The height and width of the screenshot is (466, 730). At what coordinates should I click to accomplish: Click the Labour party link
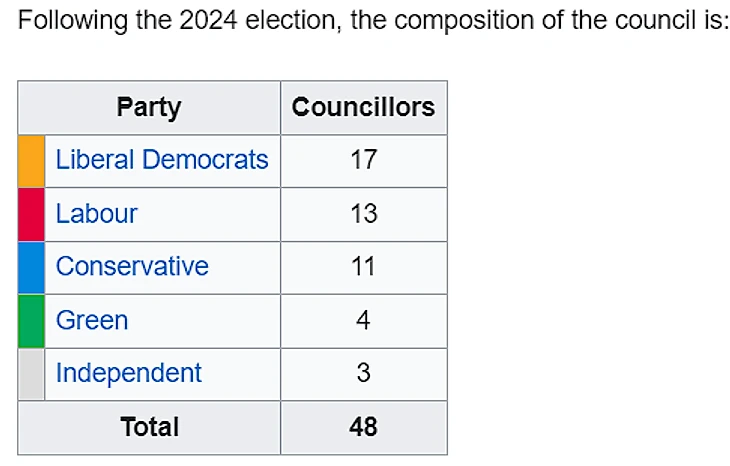click(96, 214)
